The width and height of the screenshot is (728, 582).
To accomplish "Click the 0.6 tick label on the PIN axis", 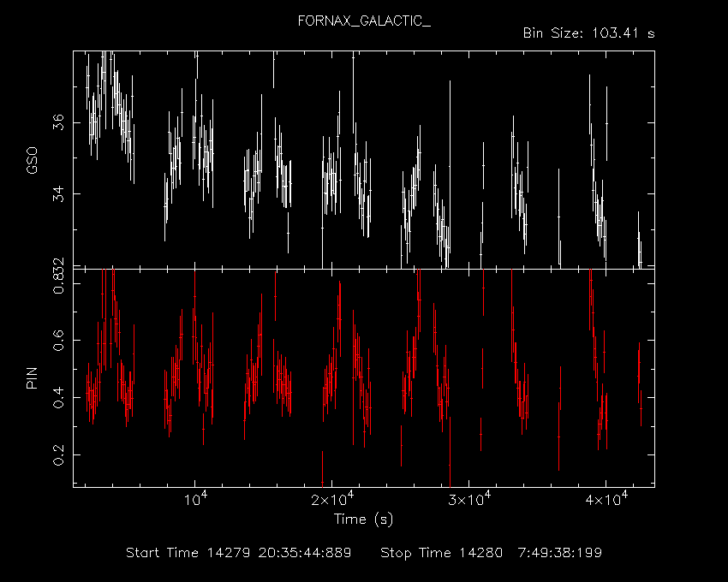I will (x=58, y=340).
